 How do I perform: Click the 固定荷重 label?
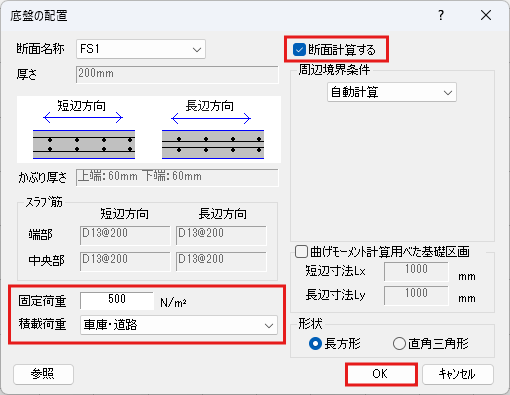pos(42,301)
